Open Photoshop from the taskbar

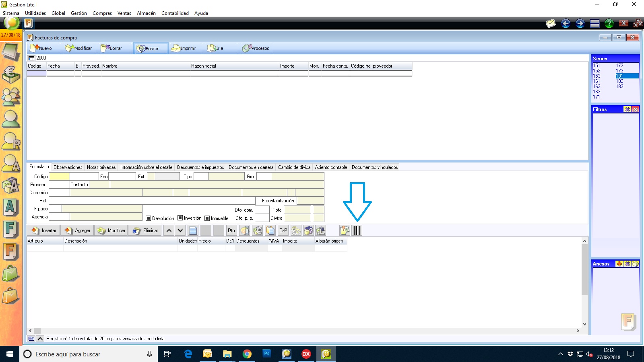(x=267, y=354)
